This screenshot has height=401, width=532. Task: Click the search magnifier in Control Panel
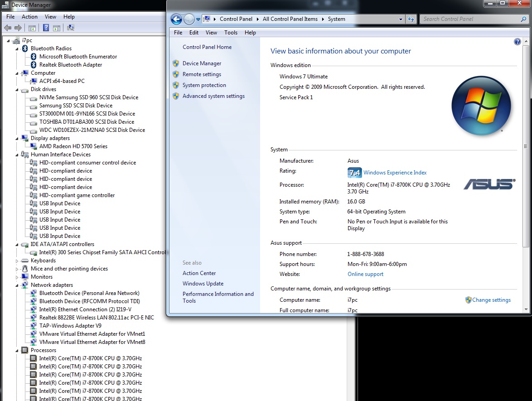pyautogui.click(x=523, y=19)
